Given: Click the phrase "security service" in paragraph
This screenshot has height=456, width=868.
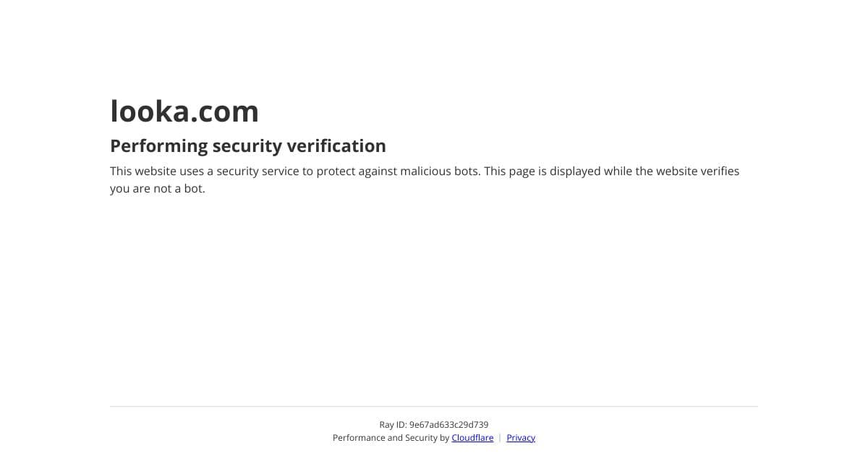Looking at the screenshot, I should pos(258,172).
